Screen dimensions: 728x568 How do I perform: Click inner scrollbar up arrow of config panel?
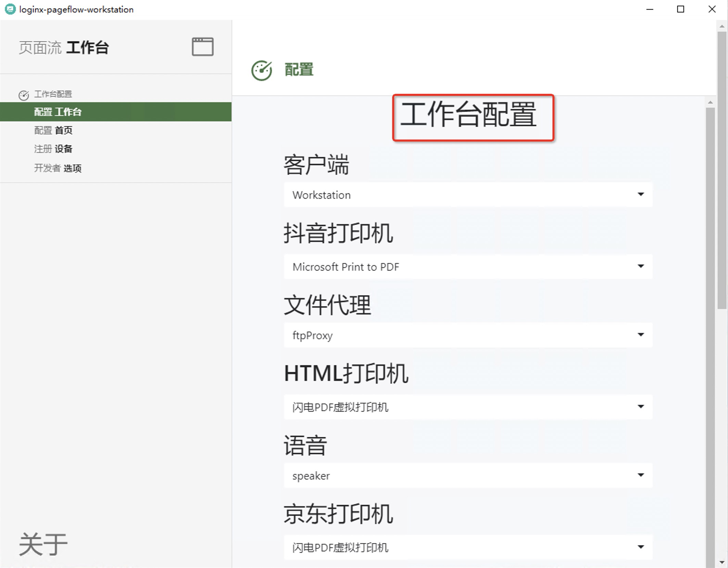[710, 102]
